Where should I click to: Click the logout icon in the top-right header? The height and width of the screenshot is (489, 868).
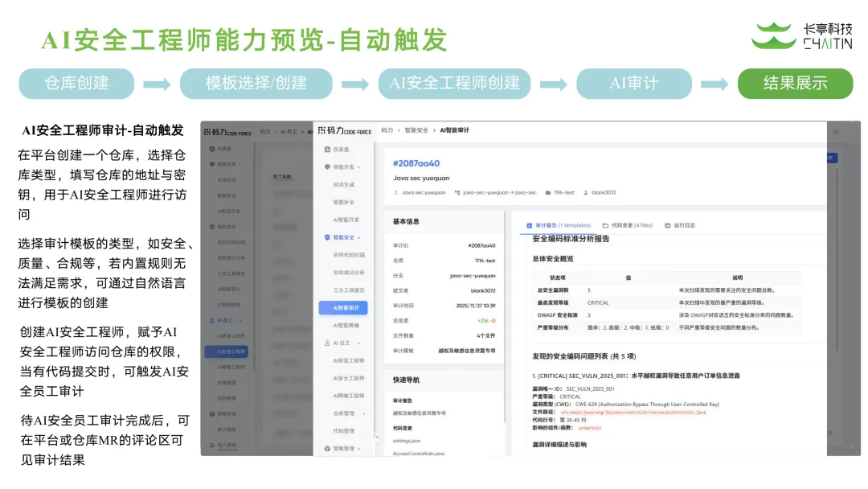(836, 132)
